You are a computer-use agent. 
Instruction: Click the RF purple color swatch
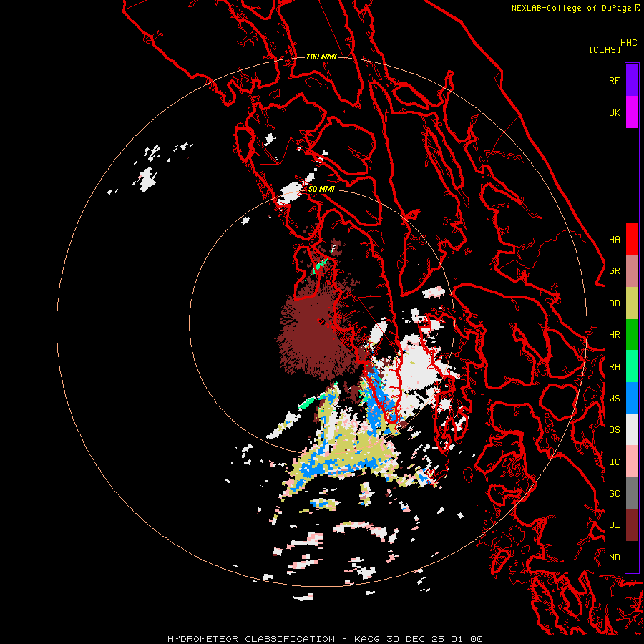632,80
